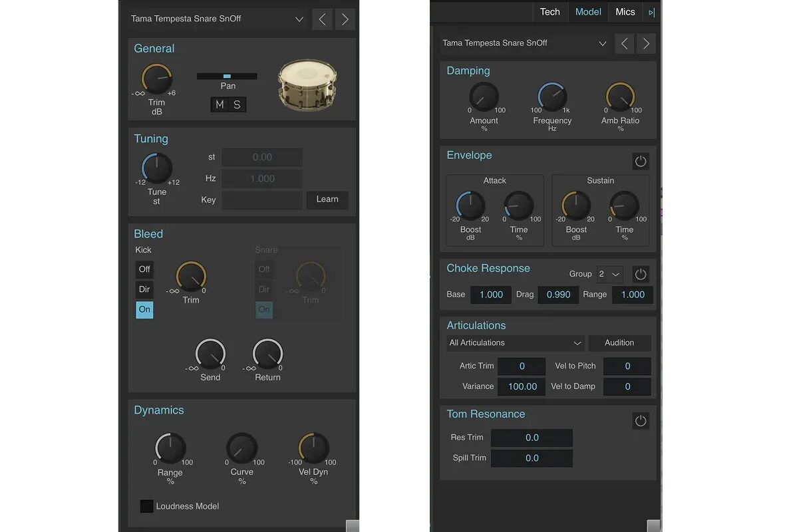Click the Pan slider
The width and height of the screenshot is (785, 532).
click(227, 76)
